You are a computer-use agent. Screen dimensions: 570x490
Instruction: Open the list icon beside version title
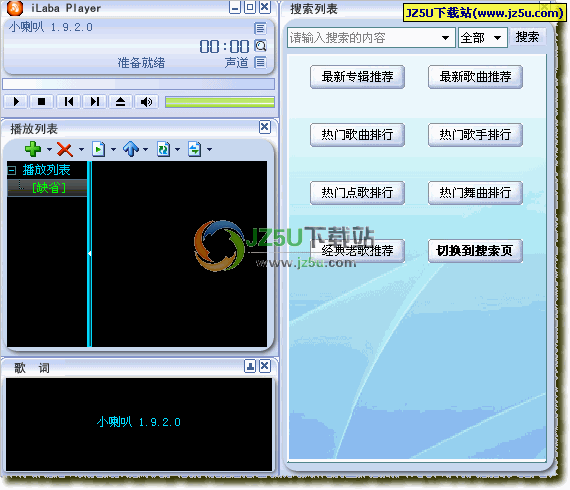(x=260, y=28)
